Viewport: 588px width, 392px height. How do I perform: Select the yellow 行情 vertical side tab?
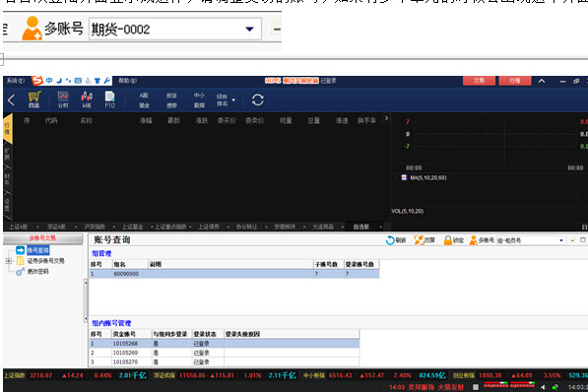click(x=8, y=129)
